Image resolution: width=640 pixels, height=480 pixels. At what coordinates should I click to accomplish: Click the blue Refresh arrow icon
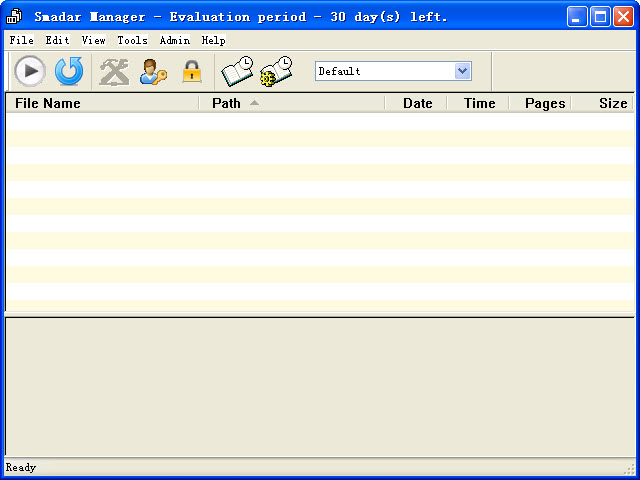69,71
